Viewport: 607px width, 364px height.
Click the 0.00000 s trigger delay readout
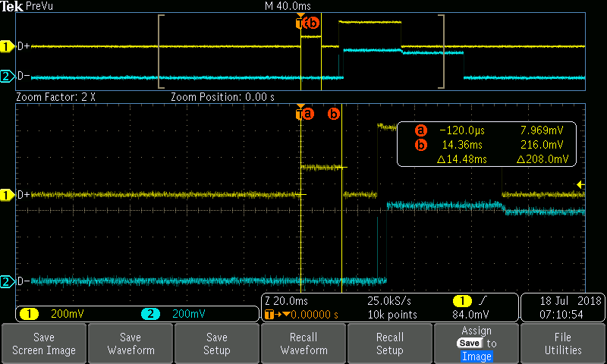click(x=314, y=315)
